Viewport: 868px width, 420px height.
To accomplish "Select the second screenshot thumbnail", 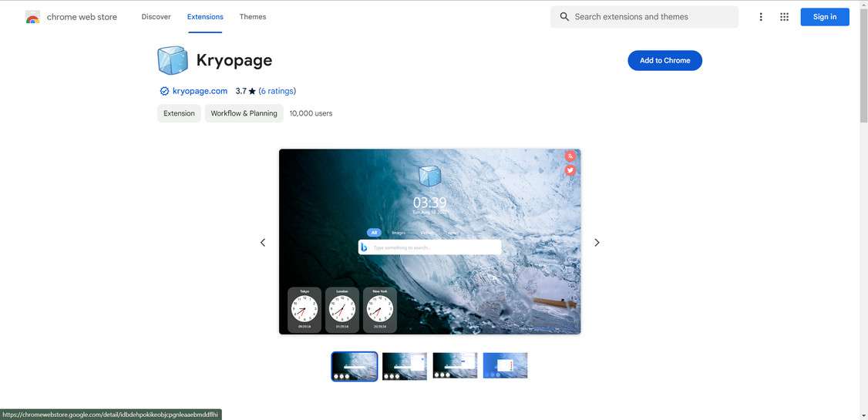I will (405, 366).
